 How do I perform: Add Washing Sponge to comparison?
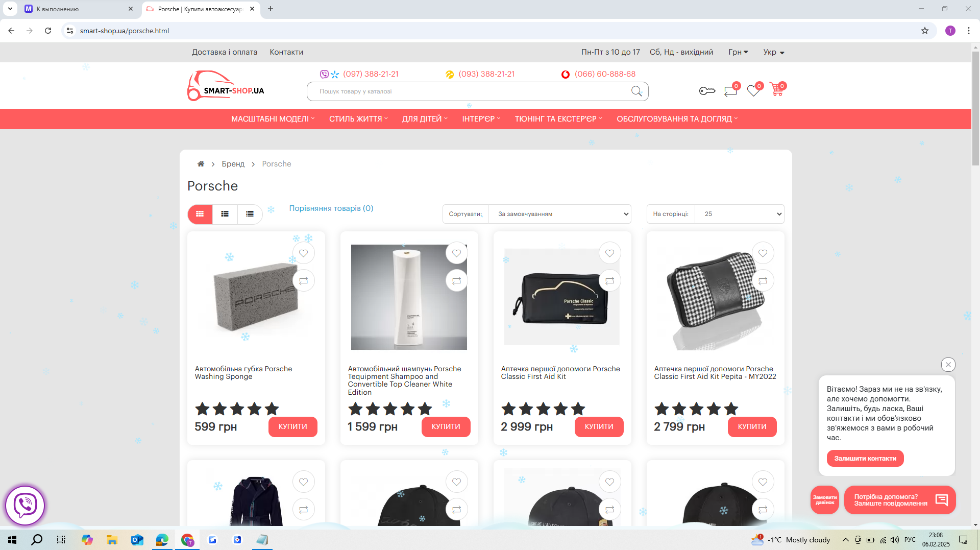point(304,281)
